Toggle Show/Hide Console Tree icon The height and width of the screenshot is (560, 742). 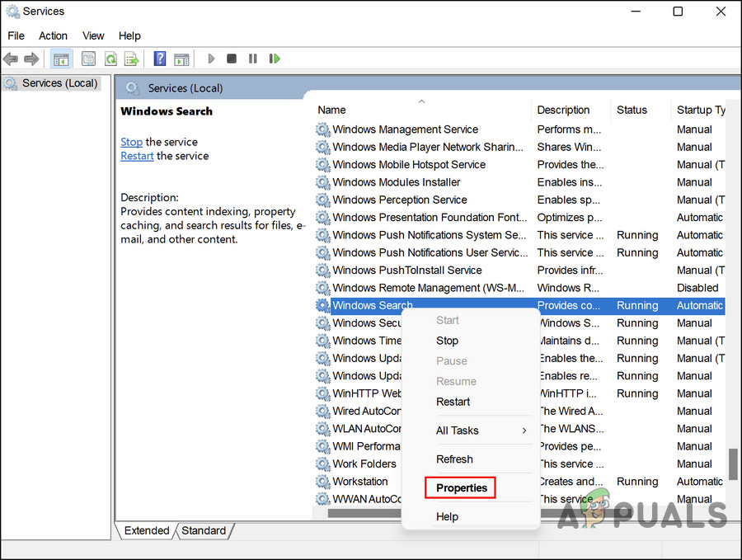61,59
